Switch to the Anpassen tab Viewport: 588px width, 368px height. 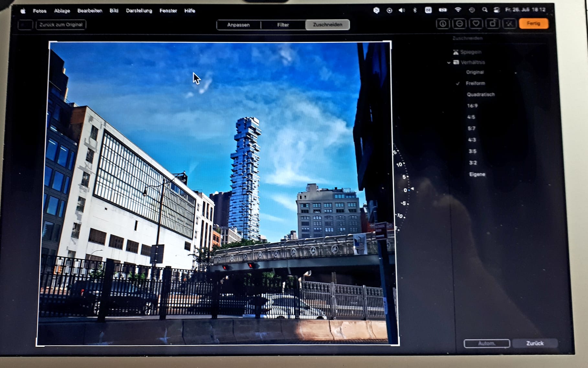238,25
